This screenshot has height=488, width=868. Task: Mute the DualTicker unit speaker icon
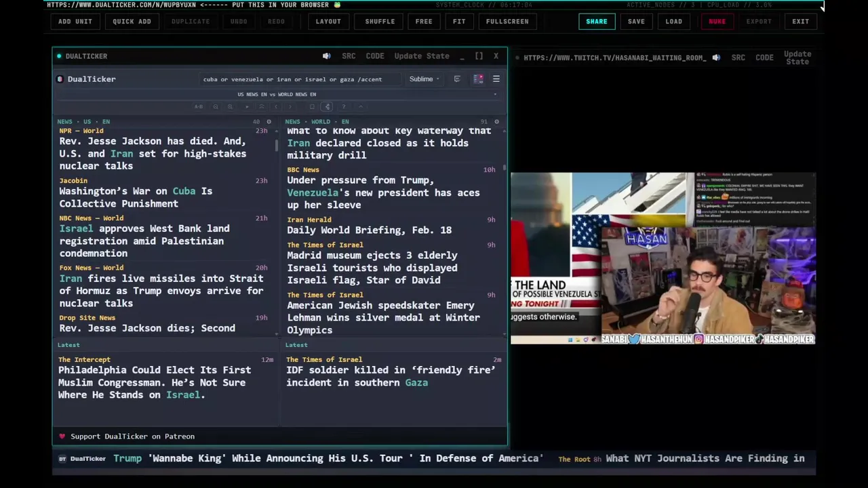(x=326, y=56)
